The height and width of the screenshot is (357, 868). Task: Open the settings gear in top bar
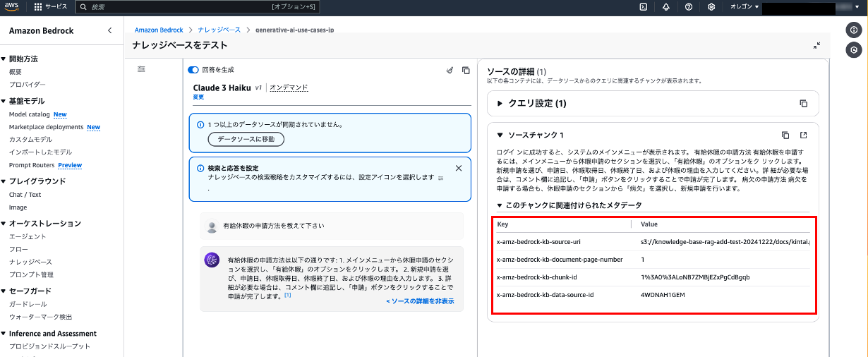tap(711, 6)
